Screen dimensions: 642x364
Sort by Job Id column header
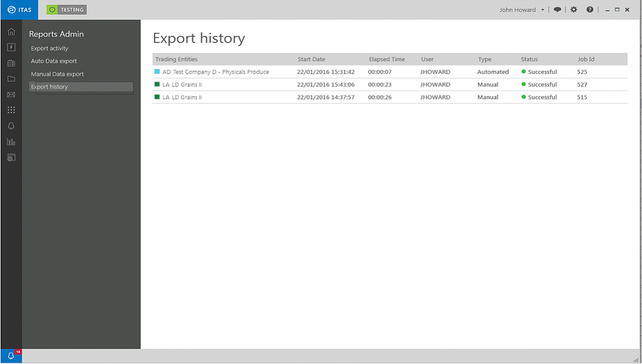(x=586, y=60)
